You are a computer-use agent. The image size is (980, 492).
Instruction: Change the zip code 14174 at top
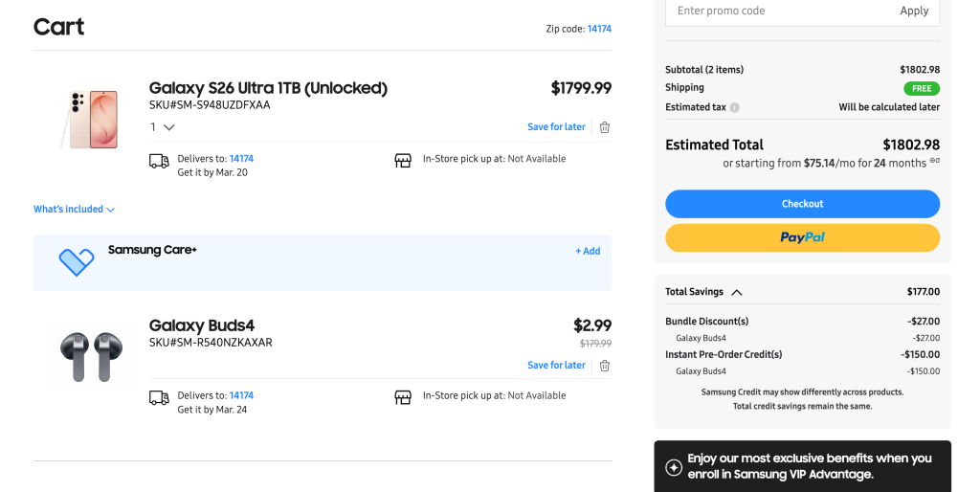pos(599,29)
